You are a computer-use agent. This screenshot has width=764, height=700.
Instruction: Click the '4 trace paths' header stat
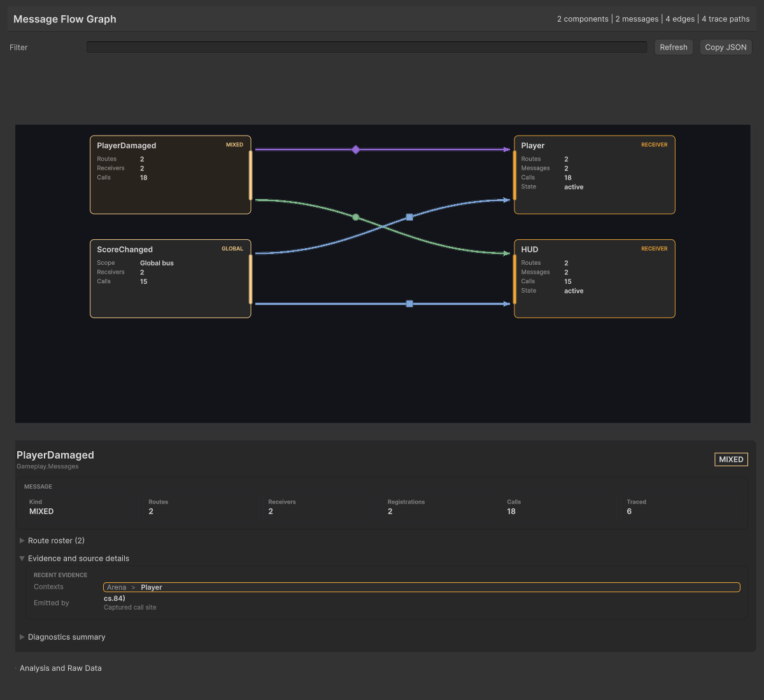pos(726,19)
